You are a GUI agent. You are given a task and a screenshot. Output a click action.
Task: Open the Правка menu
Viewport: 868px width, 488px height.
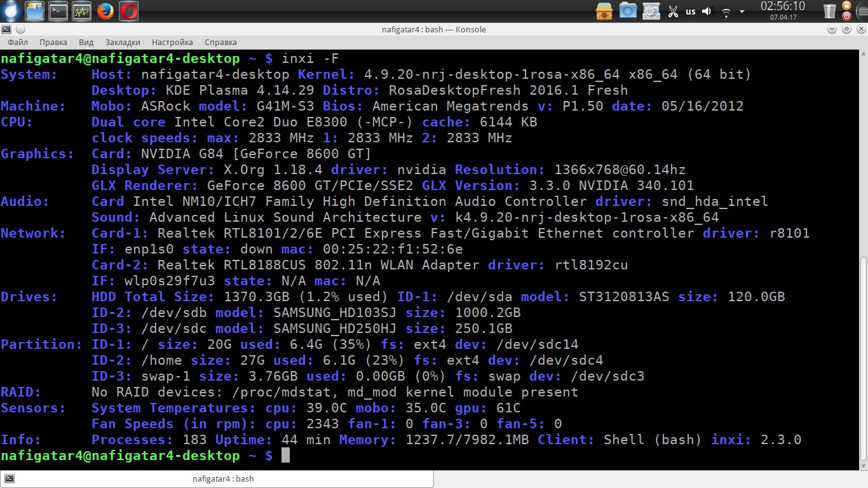point(53,43)
